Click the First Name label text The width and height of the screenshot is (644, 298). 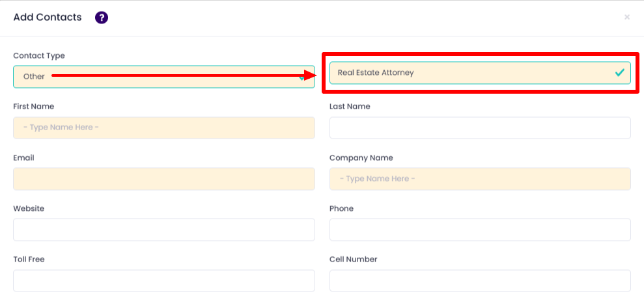[x=33, y=106]
